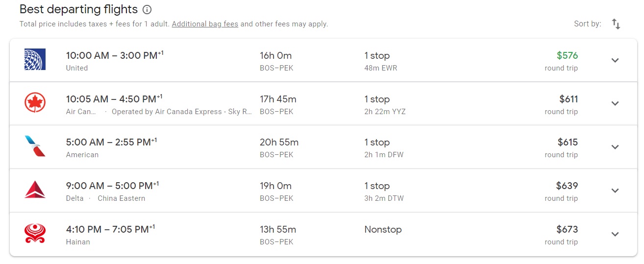Screen dimensions: 644x264
Task: Click the American Airlines logo
Action: pos(35,146)
